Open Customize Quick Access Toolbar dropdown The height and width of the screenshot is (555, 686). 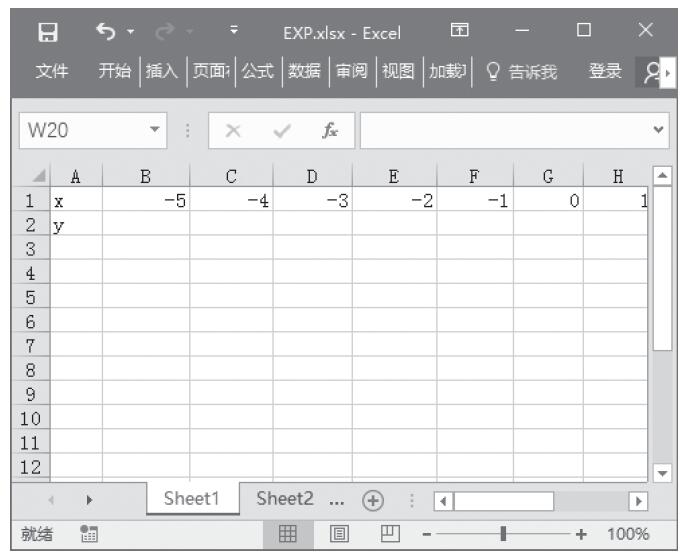pos(233,32)
